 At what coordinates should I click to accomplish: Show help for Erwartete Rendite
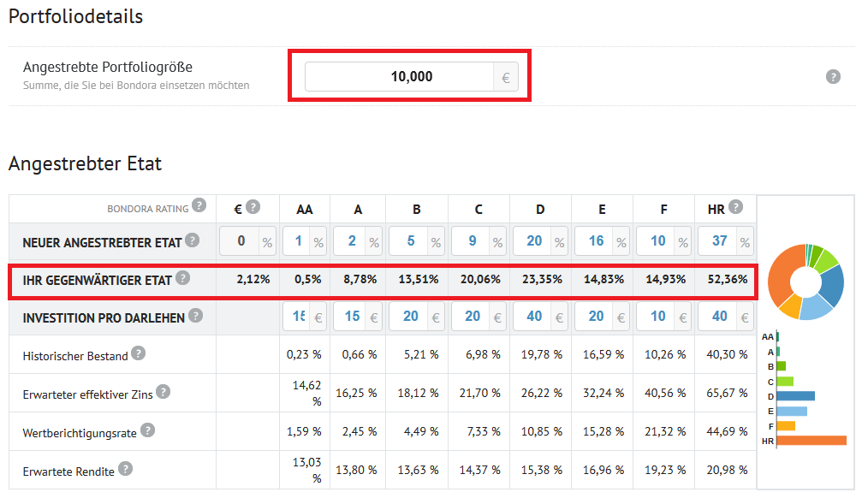click(125, 469)
